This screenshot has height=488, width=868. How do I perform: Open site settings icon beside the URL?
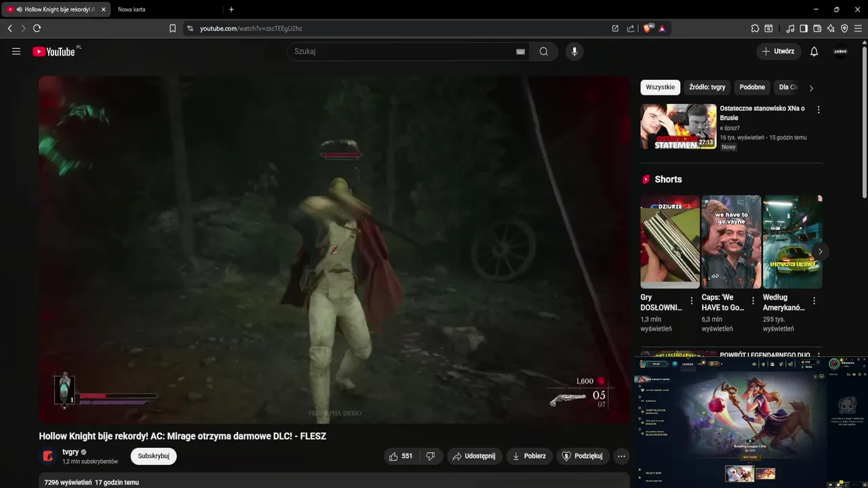[x=190, y=28]
